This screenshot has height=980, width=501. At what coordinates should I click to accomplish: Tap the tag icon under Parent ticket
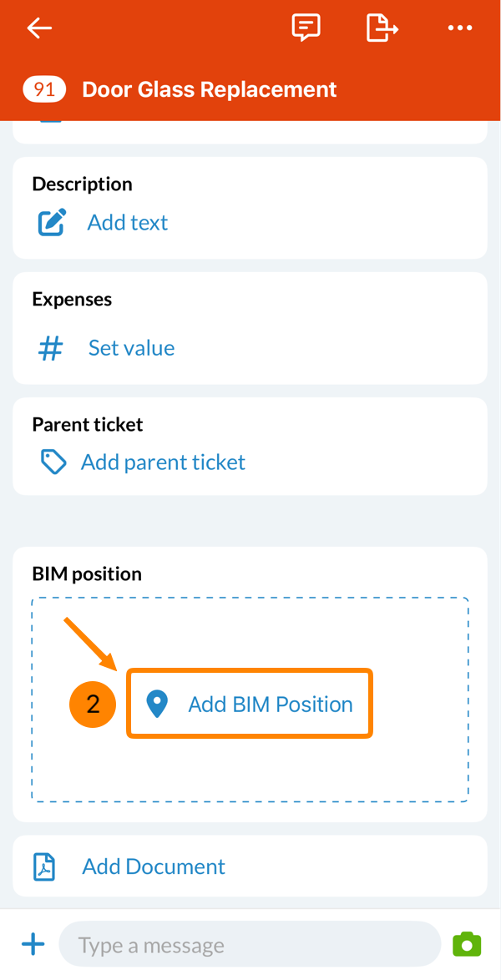(53, 462)
